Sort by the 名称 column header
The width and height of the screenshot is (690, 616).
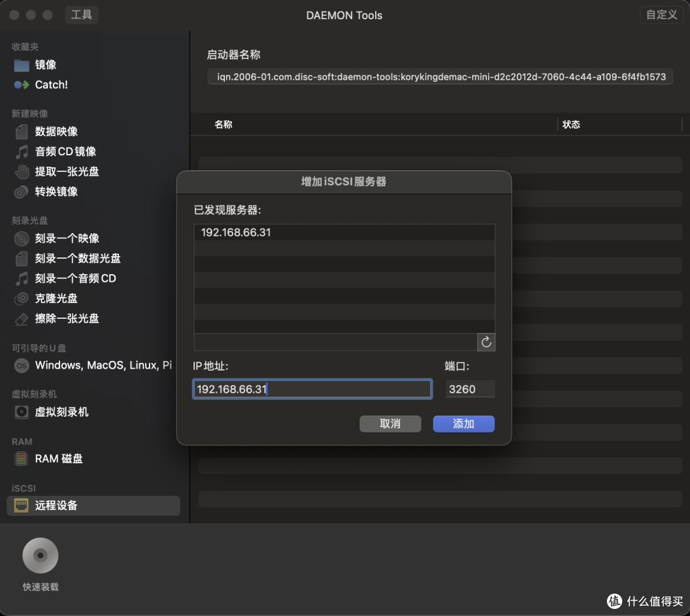pos(223,125)
